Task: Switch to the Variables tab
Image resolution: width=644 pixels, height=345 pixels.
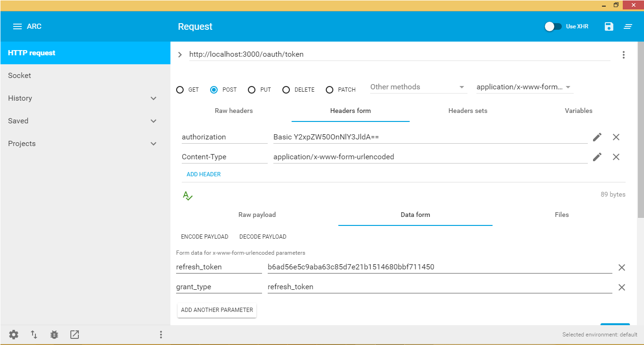Action: [578, 111]
